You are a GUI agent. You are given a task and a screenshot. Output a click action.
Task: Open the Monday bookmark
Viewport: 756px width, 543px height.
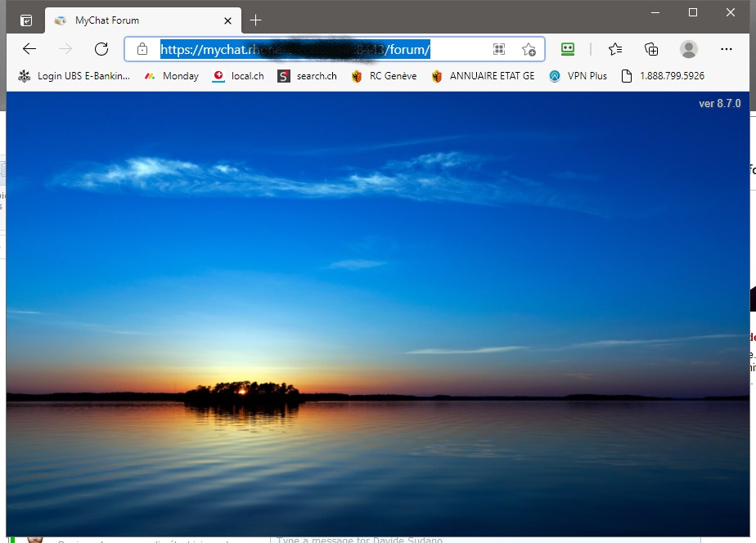coord(171,76)
